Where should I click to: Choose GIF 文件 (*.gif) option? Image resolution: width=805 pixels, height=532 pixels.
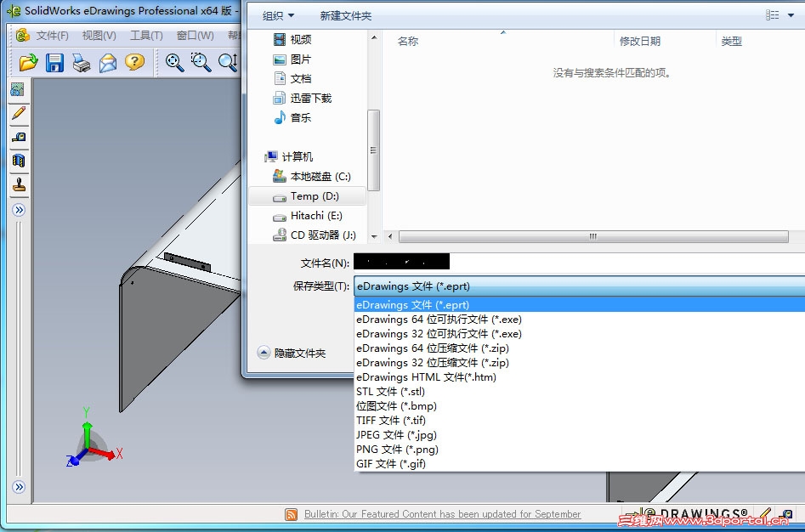coord(580,464)
